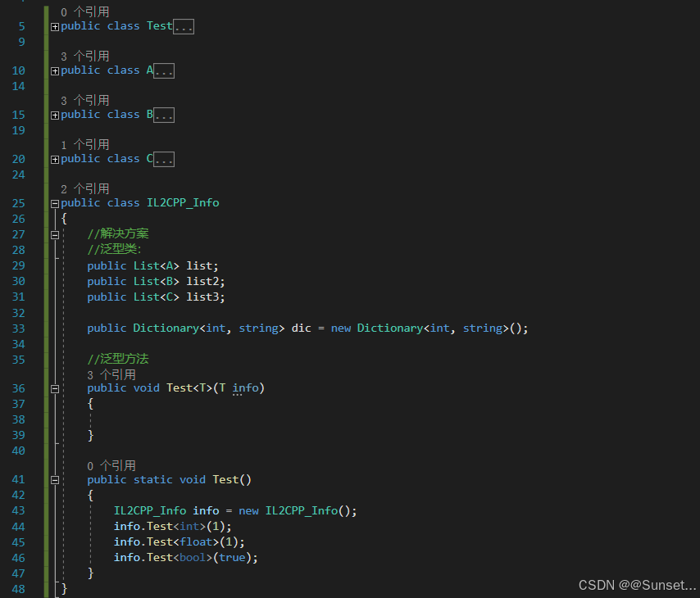Open collapsed ellipsis box after class Test
Screen dimensions: 700x598
[x=184, y=27]
